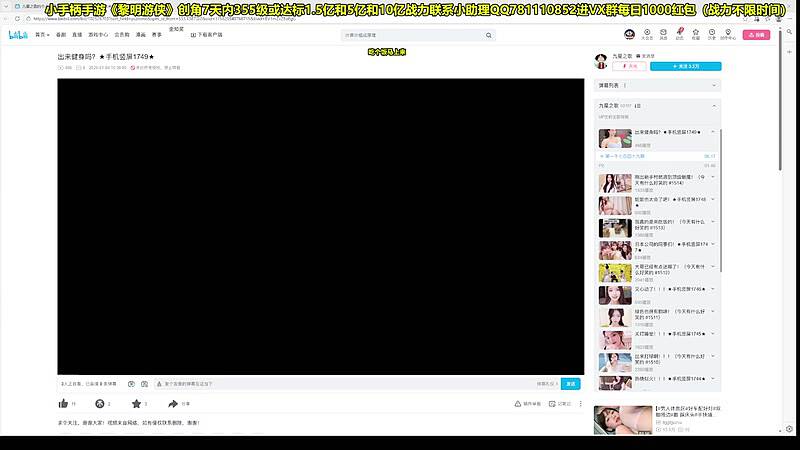The image size is (800, 450).
Task: Share the video using arrow icon
Action: pyautogui.click(x=173, y=404)
